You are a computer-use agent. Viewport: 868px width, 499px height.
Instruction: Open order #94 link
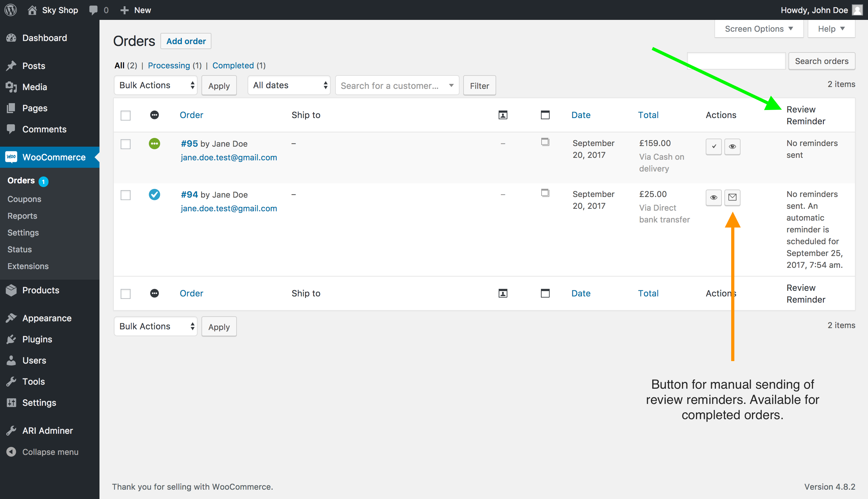click(189, 194)
